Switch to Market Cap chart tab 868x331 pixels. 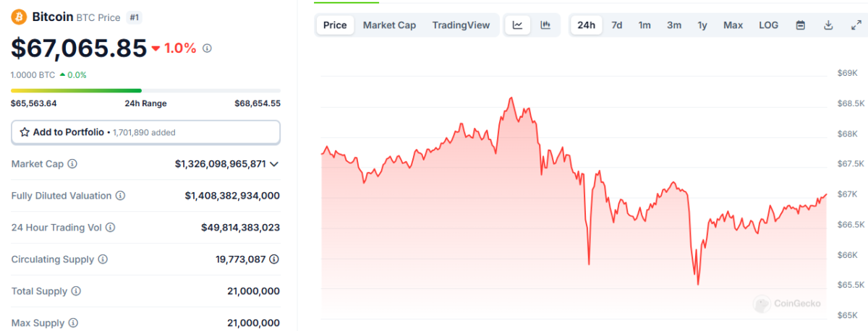[389, 25]
